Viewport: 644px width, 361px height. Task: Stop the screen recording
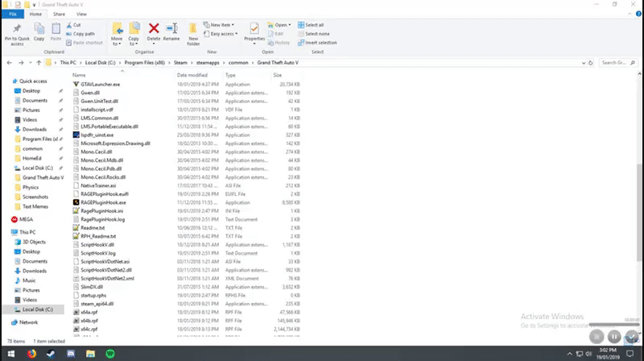(597, 337)
